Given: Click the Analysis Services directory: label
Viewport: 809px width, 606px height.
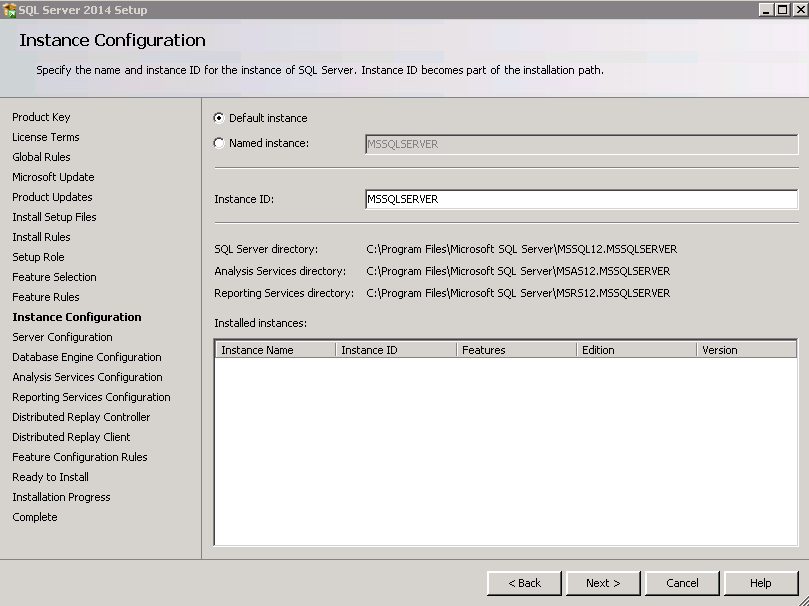Looking at the screenshot, I should (x=280, y=271).
